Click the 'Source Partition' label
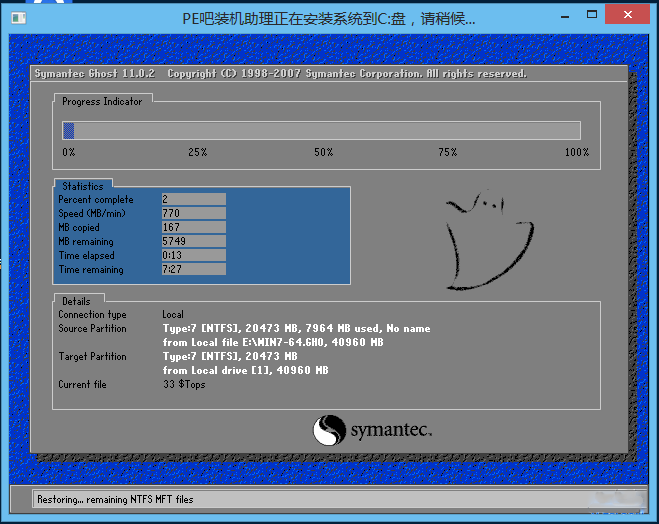 [x=92, y=329]
